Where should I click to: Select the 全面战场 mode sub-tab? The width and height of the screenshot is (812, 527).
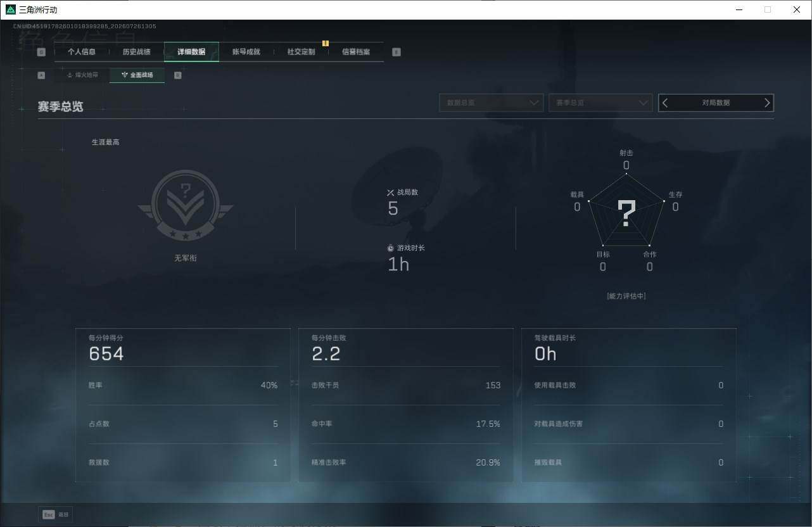pyautogui.click(x=137, y=75)
